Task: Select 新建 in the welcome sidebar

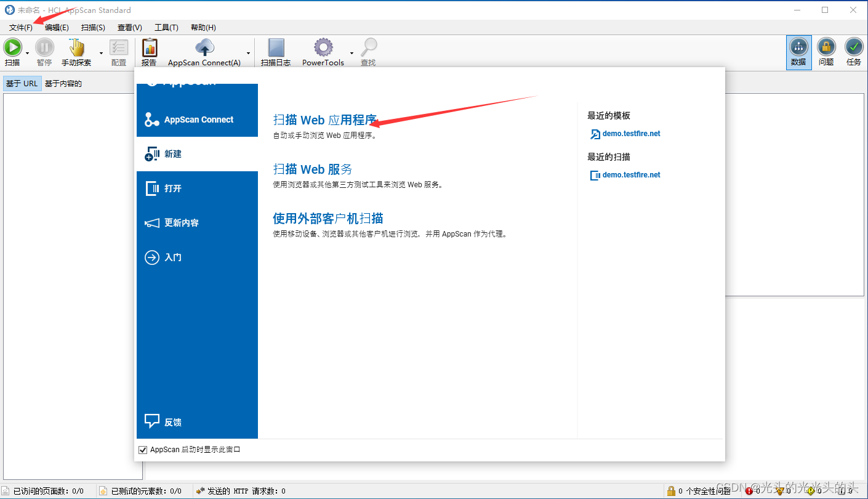Action: 197,154
